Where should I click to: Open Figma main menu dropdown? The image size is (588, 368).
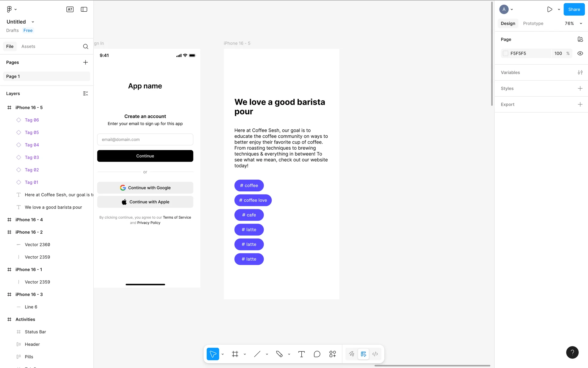click(x=12, y=10)
